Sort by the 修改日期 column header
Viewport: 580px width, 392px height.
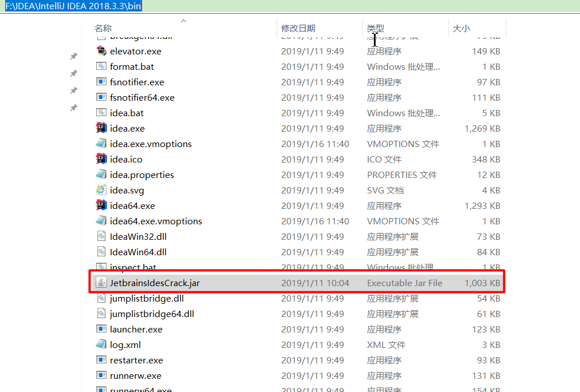(298, 28)
